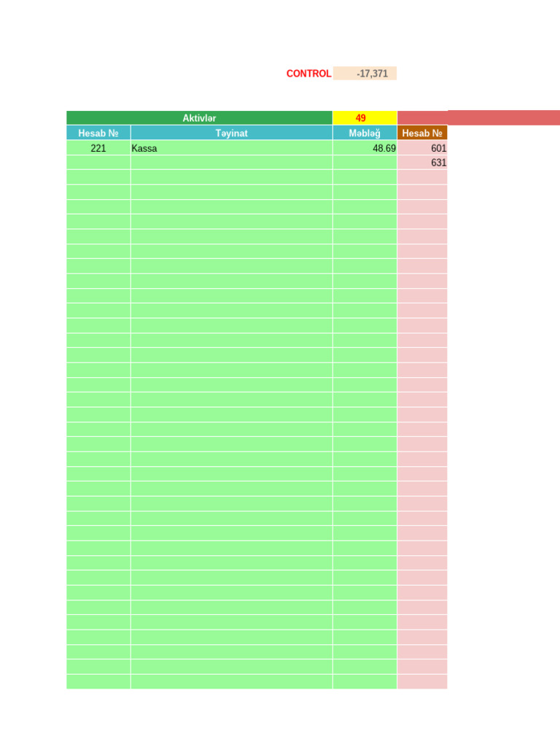Click the Kassa cell

[x=231, y=148]
